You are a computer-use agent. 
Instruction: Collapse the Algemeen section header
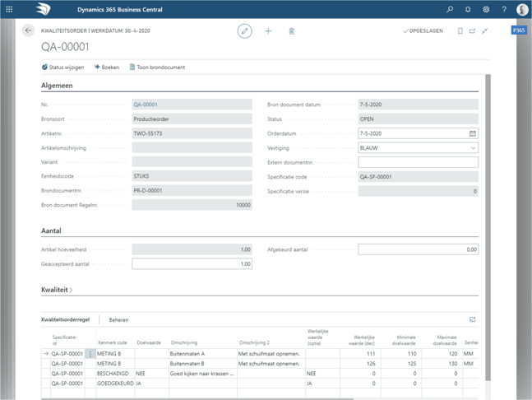pyautogui.click(x=57, y=86)
